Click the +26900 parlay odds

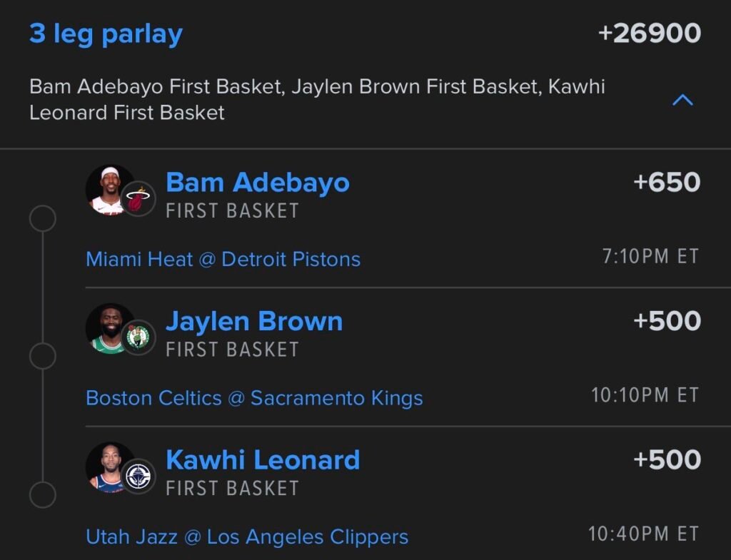[x=649, y=34]
